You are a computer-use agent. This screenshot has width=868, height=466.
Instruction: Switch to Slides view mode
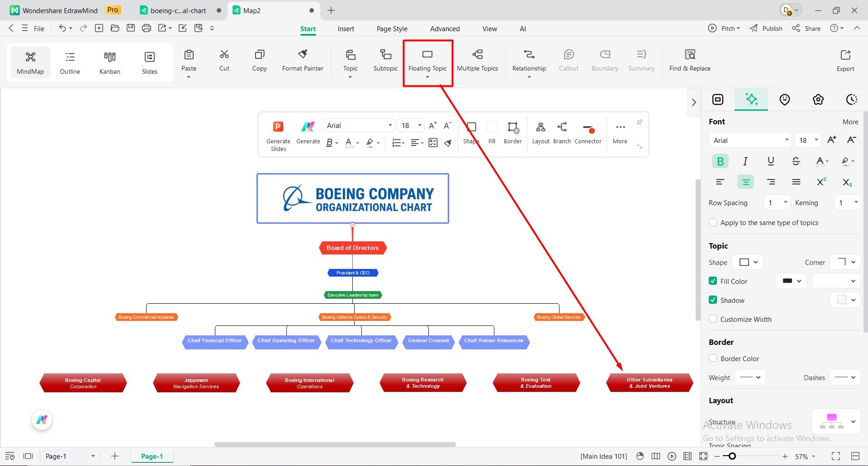point(149,62)
